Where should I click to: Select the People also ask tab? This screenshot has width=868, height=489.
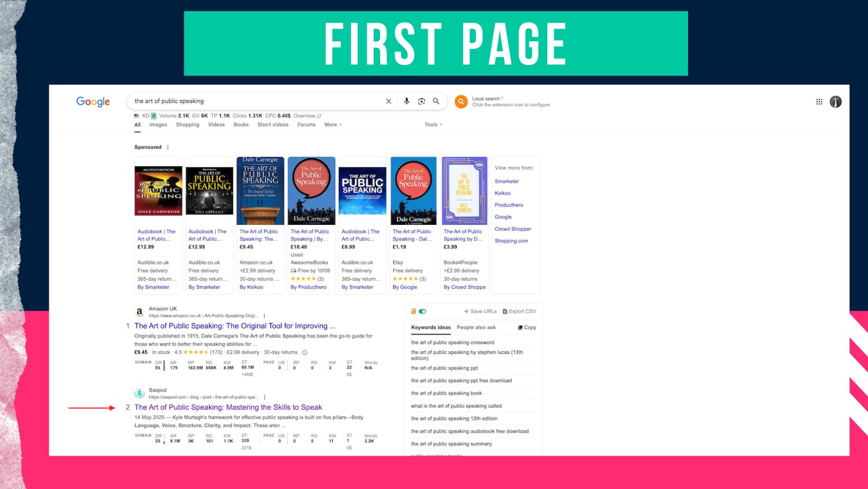pos(476,328)
